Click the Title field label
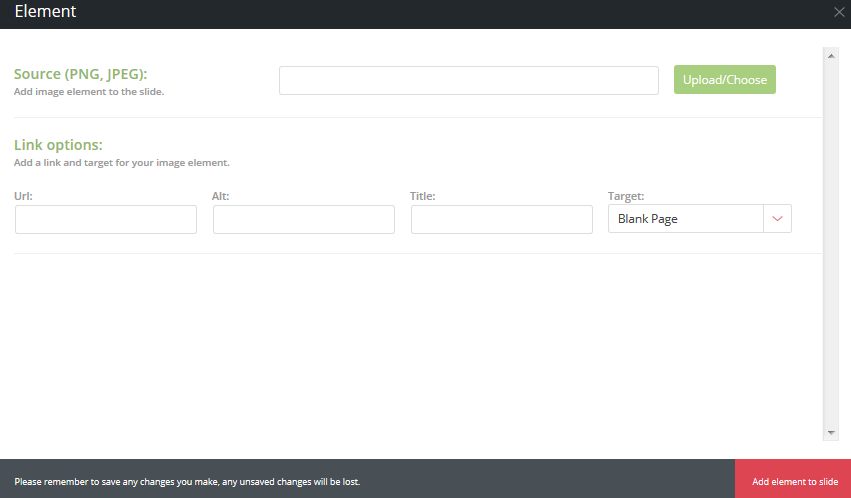This screenshot has width=851, height=498. coord(422,196)
